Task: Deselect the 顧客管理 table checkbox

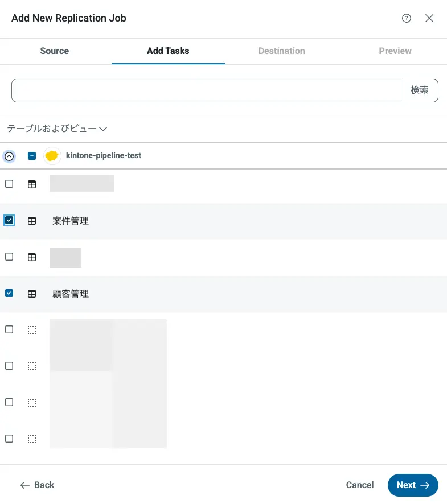Action: pyautogui.click(x=9, y=293)
